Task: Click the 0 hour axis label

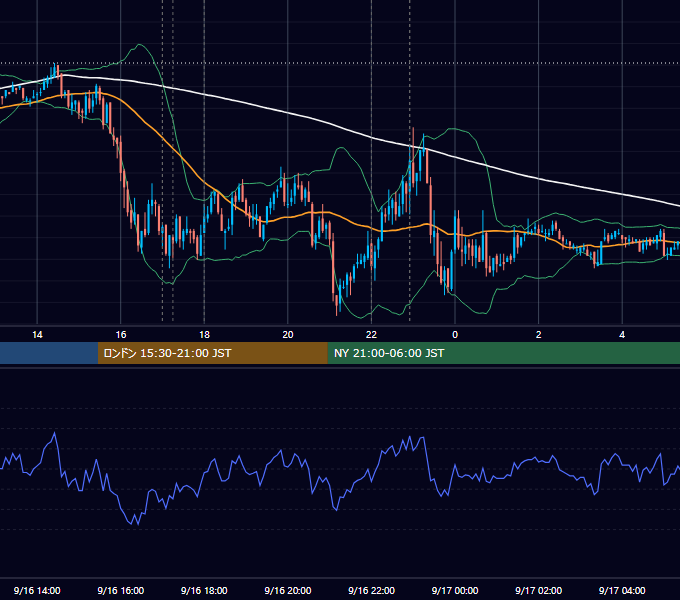Action: tap(455, 335)
